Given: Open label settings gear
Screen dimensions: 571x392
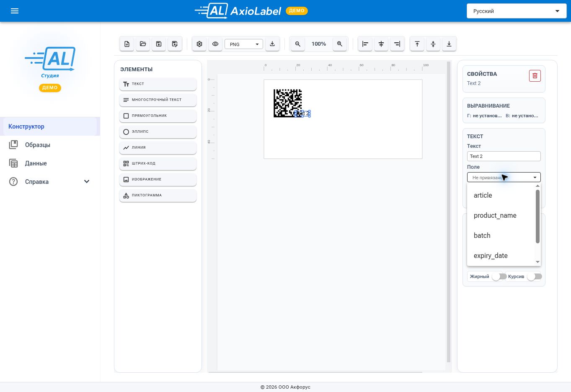Looking at the screenshot, I should click(199, 44).
